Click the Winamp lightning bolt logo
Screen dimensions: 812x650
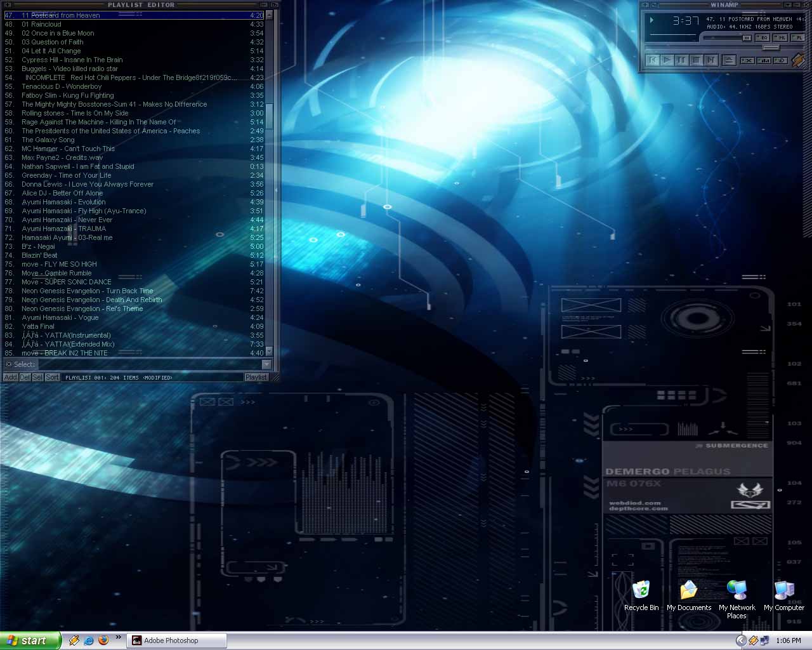[798, 60]
